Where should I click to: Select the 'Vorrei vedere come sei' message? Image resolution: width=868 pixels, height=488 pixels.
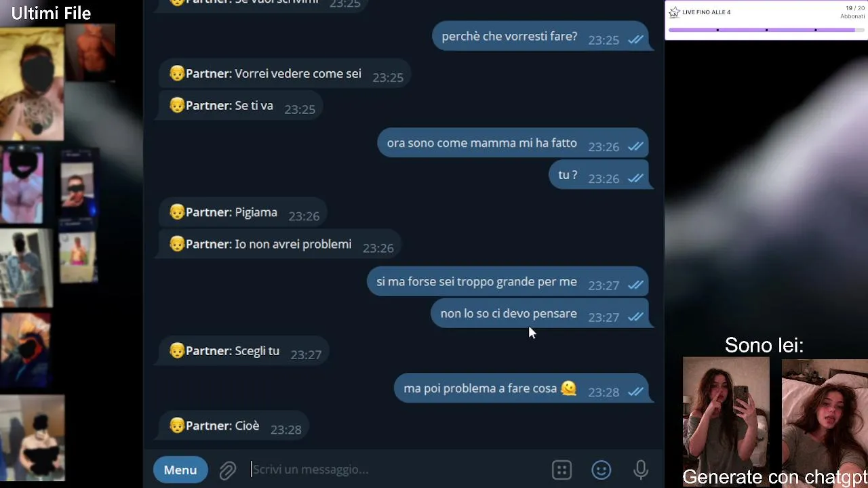285,74
